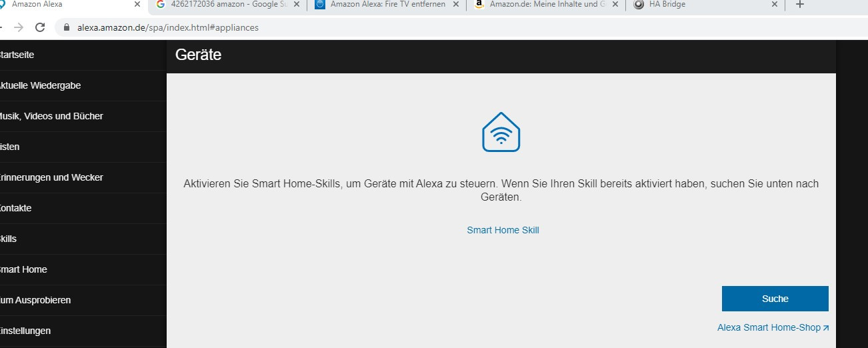This screenshot has width=868, height=348.
Task: Open Zum Ausprobieren in the sidebar
Action: [83, 300]
